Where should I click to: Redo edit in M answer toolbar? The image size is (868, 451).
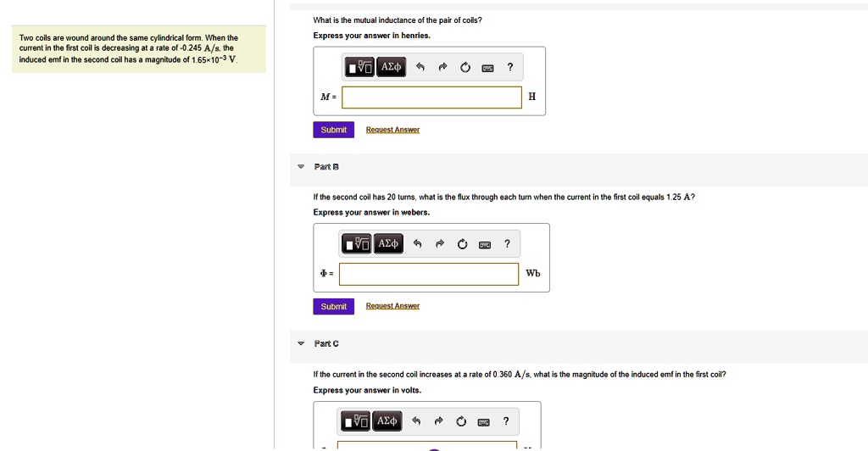pyautogui.click(x=442, y=67)
